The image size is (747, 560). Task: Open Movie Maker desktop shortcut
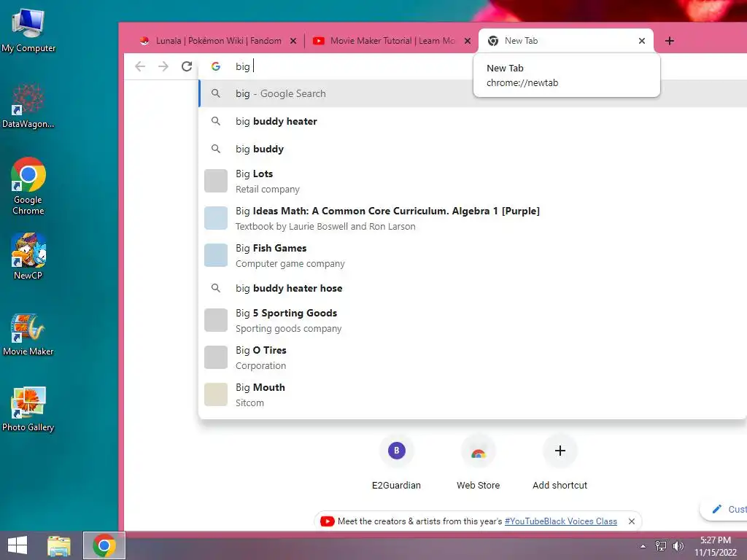point(28,334)
